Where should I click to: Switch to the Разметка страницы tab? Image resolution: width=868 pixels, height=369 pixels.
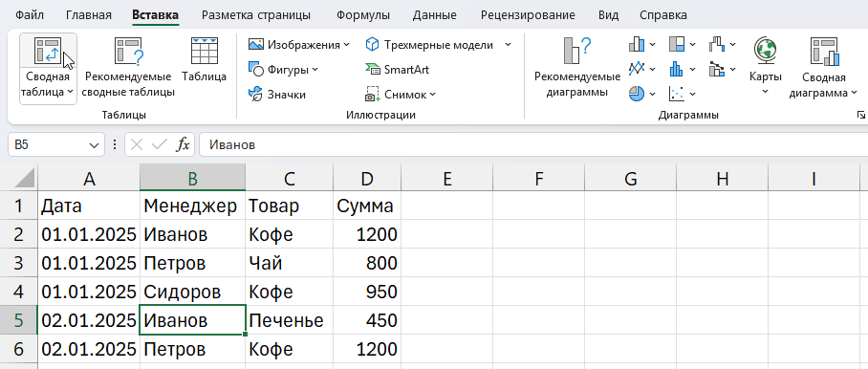point(256,15)
